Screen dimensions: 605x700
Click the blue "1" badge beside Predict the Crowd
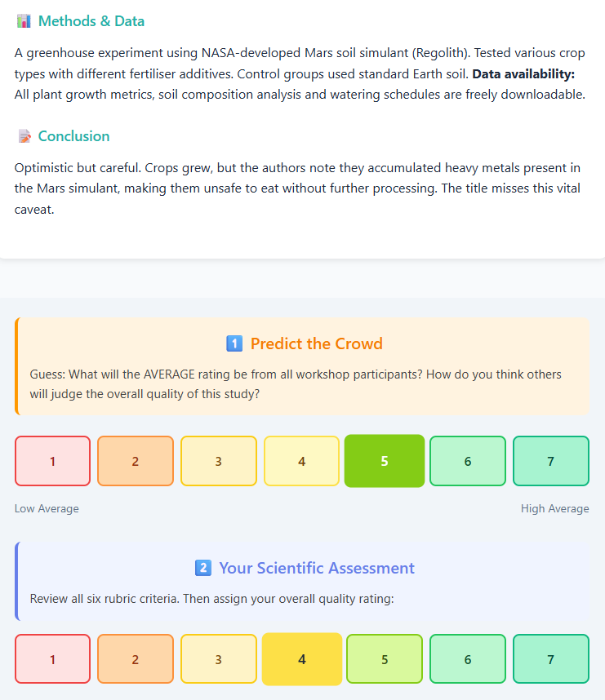[x=234, y=343]
